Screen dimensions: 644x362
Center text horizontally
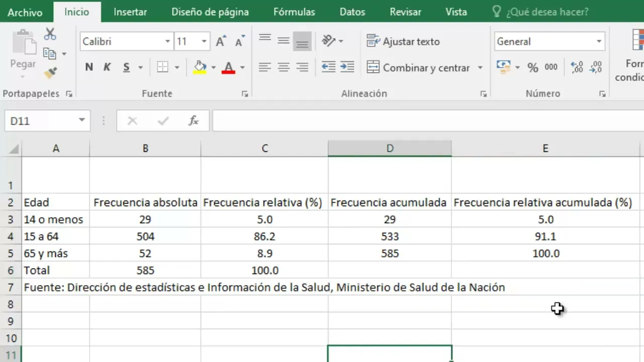(x=283, y=67)
